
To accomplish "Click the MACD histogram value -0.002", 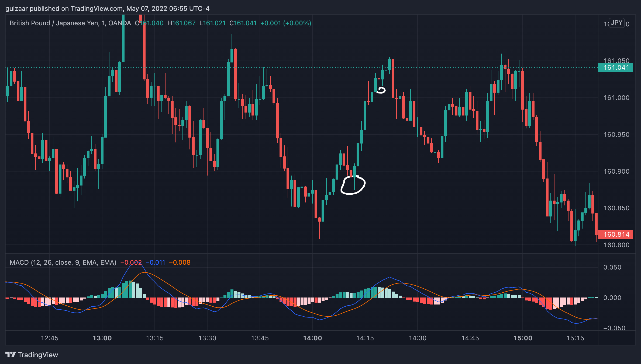I will [131, 262].
